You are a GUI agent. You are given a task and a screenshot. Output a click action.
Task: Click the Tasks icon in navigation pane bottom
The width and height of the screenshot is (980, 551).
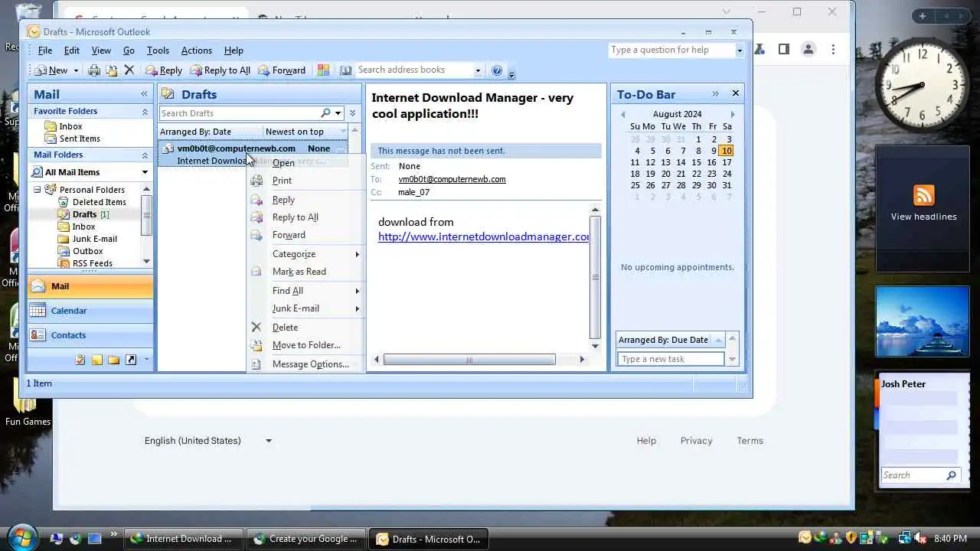coord(80,360)
